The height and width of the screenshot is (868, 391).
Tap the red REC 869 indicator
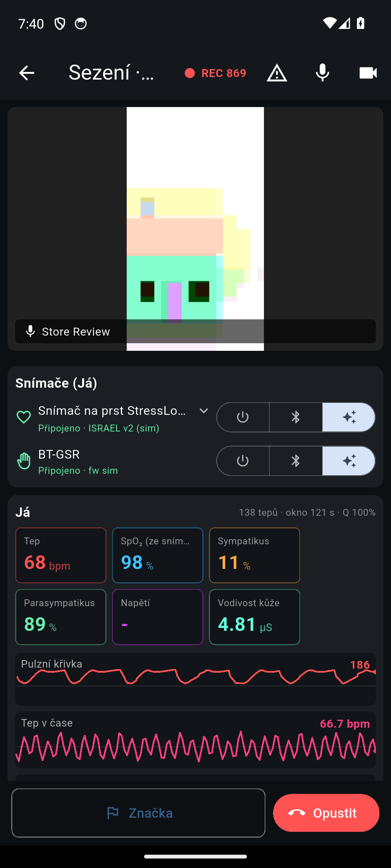[215, 73]
